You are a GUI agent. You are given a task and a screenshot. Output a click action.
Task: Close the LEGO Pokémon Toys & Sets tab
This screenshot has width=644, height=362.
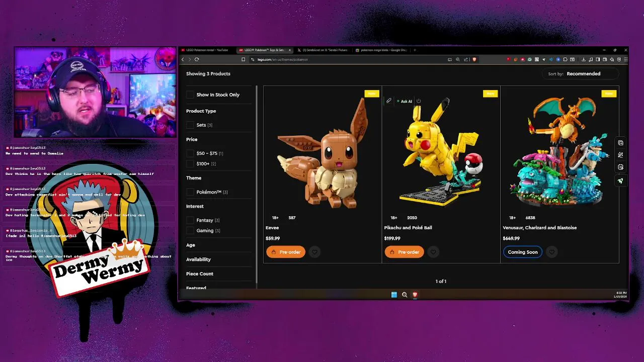289,50
